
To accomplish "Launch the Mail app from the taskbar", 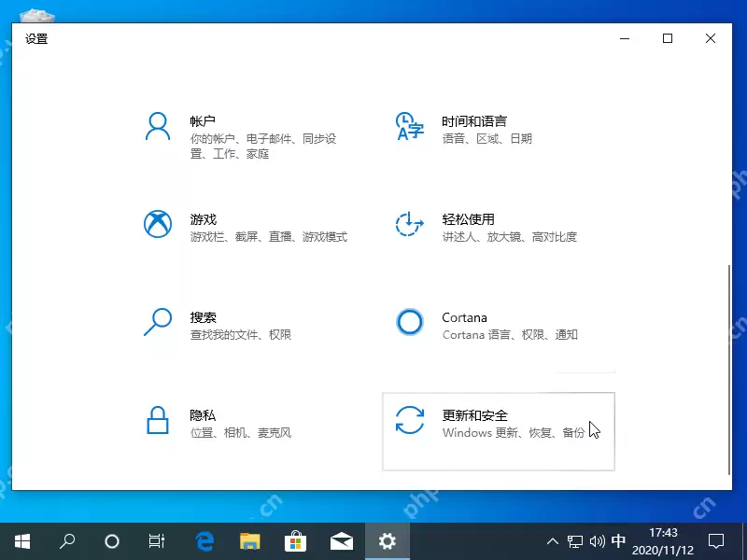I will coord(341,540).
